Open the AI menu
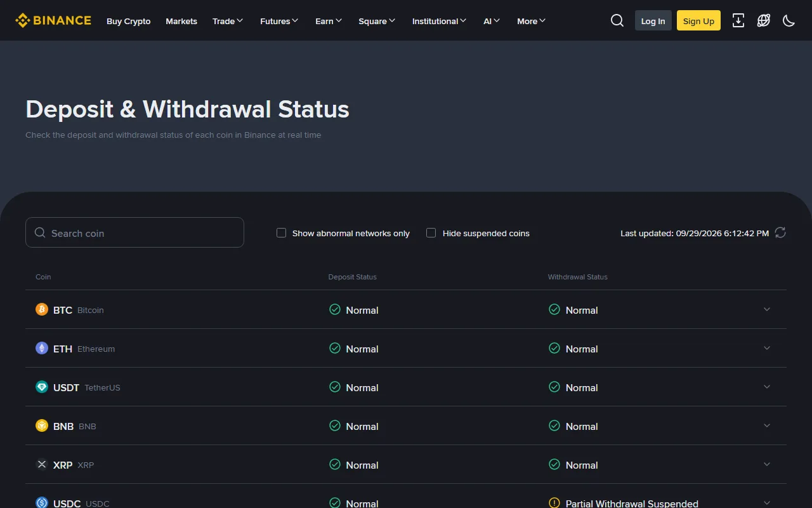Viewport: 812px width, 508px height. [x=492, y=21]
